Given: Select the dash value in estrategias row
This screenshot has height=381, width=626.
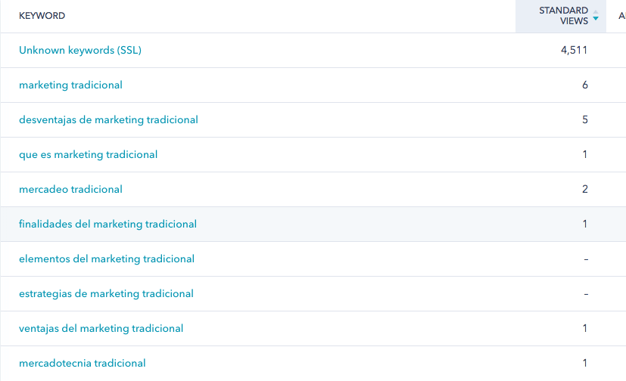Looking at the screenshot, I should 586,294.
